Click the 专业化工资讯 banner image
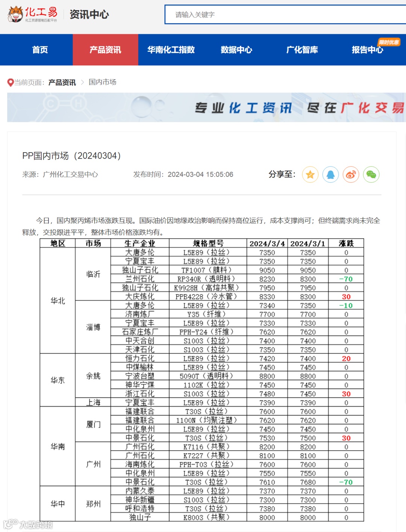406x532 pixels. click(x=206, y=107)
